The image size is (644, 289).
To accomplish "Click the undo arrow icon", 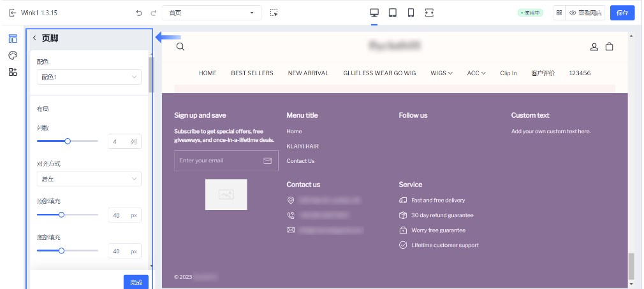I will (x=139, y=13).
